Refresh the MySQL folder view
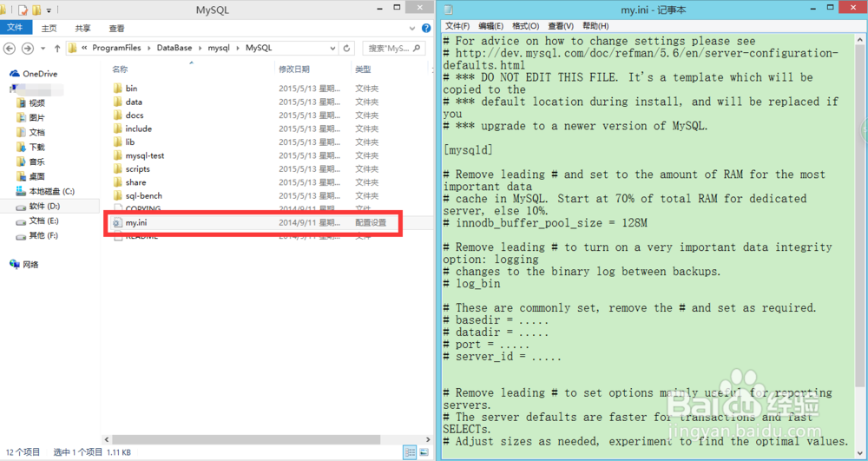This screenshot has height=461, width=868. click(346, 48)
